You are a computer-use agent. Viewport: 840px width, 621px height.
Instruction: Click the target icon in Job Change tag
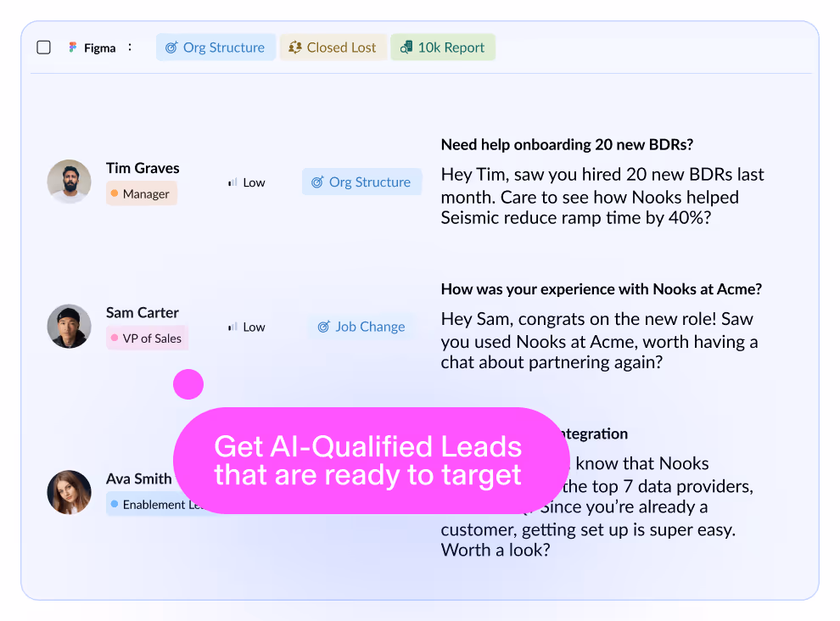click(x=323, y=327)
